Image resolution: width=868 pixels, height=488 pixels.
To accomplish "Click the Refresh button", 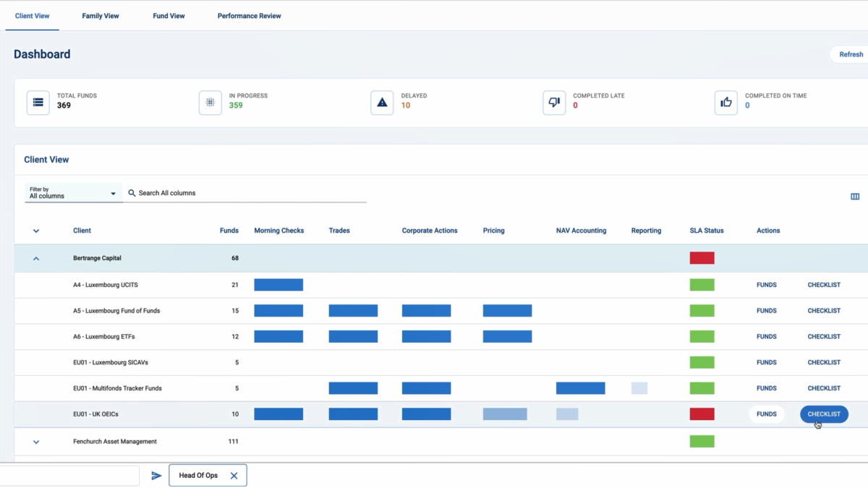I will [x=850, y=54].
